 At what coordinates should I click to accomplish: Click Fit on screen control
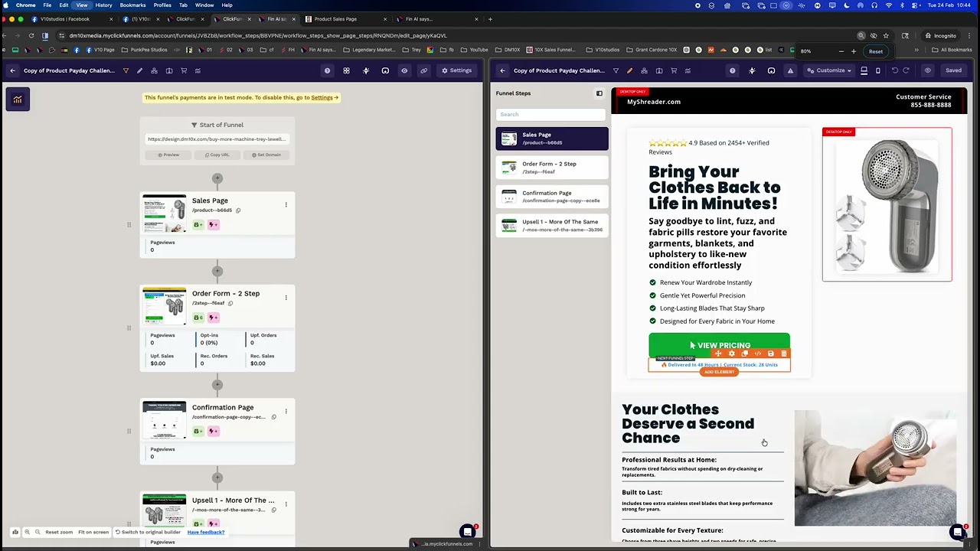(x=93, y=532)
